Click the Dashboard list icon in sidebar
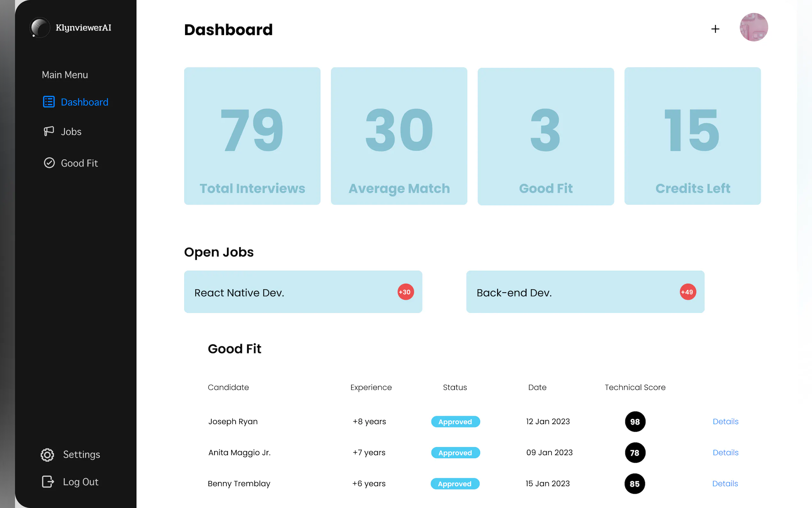This screenshot has width=812, height=508. [49, 102]
